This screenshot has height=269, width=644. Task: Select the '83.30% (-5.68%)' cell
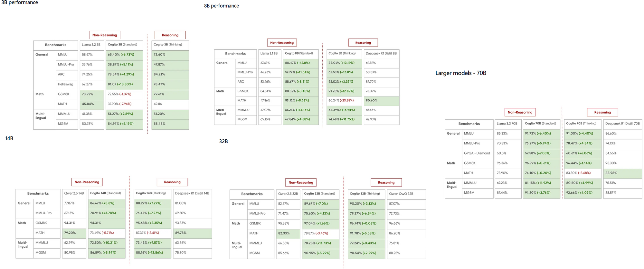click(583, 173)
